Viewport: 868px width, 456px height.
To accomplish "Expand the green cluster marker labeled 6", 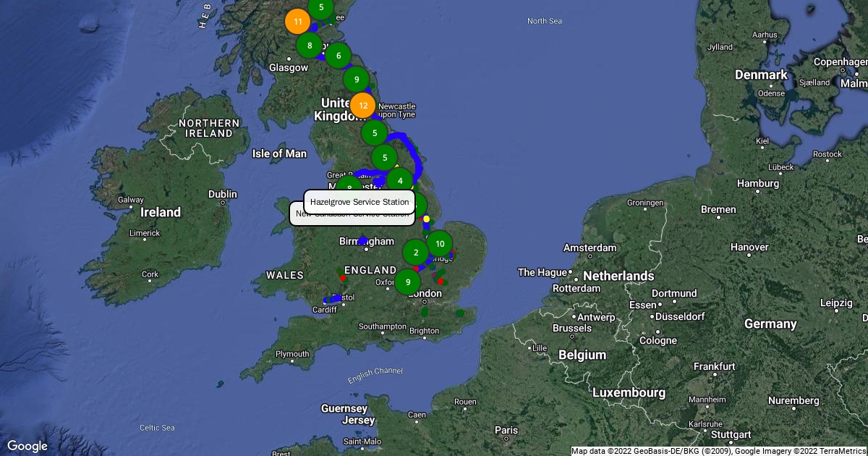I will (338, 56).
